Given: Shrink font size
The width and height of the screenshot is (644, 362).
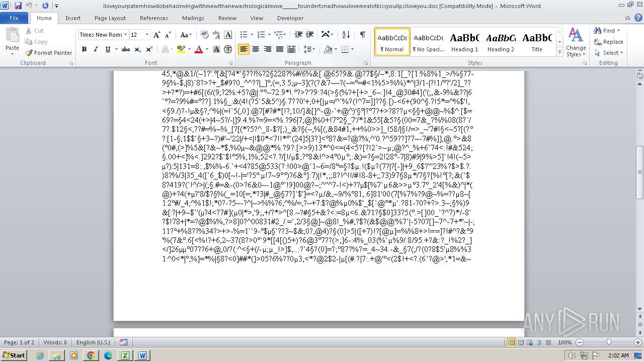Looking at the screenshot, I should point(167,35).
